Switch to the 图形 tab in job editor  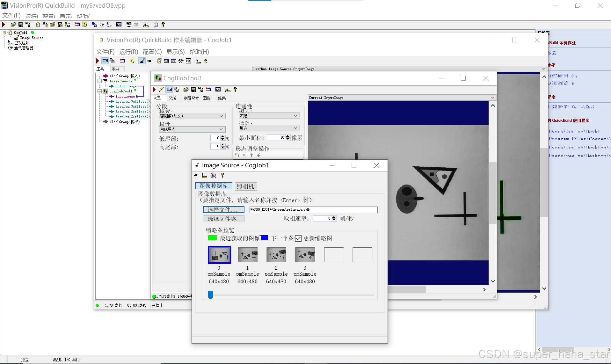[x=116, y=69]
